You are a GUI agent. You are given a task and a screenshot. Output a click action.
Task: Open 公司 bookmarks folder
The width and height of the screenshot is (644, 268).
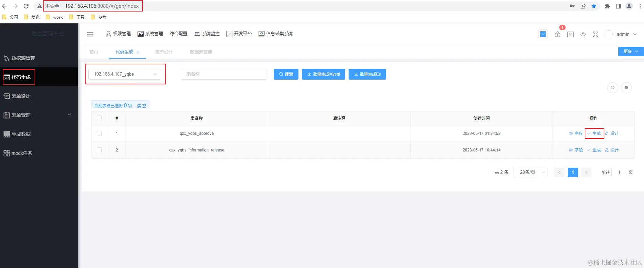tap(10, 17)
